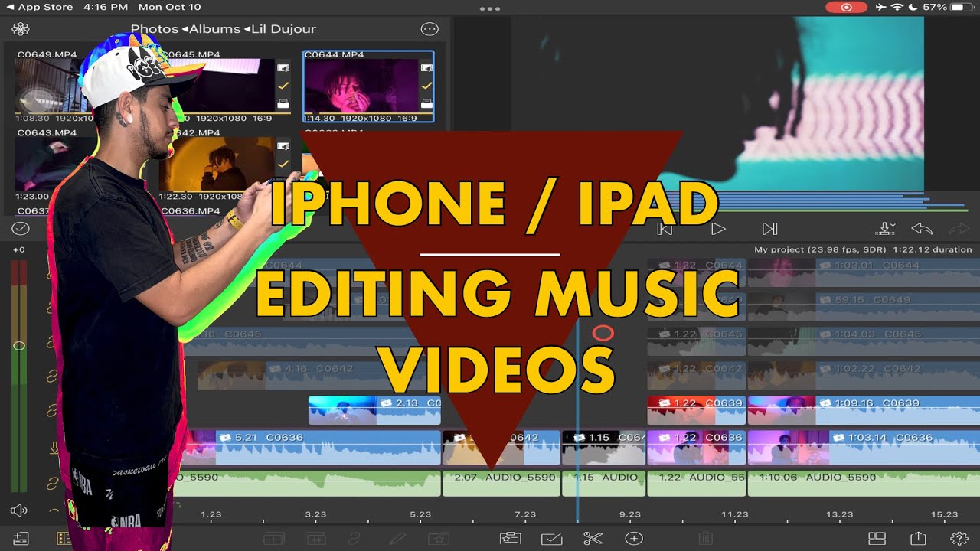Toggle the track link on the C0642 track header
Viewport: 980px width, 551px height.
pyautogui.click(x=54, y=377)
